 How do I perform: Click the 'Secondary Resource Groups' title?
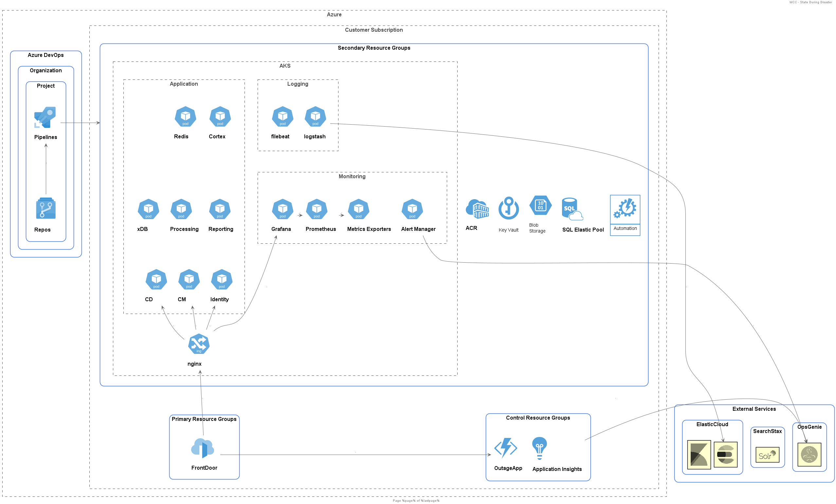pyautogui.click(x=374, y=48)
